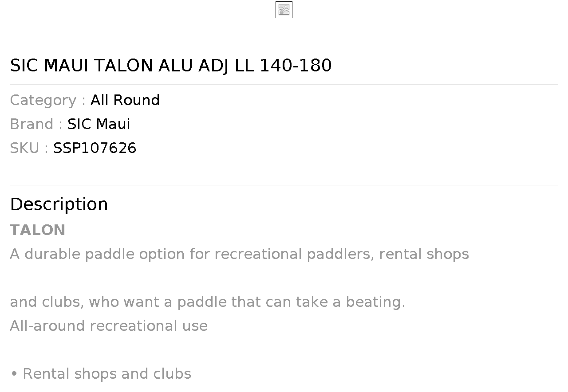Click the bold TALON heading

point(38,230)
